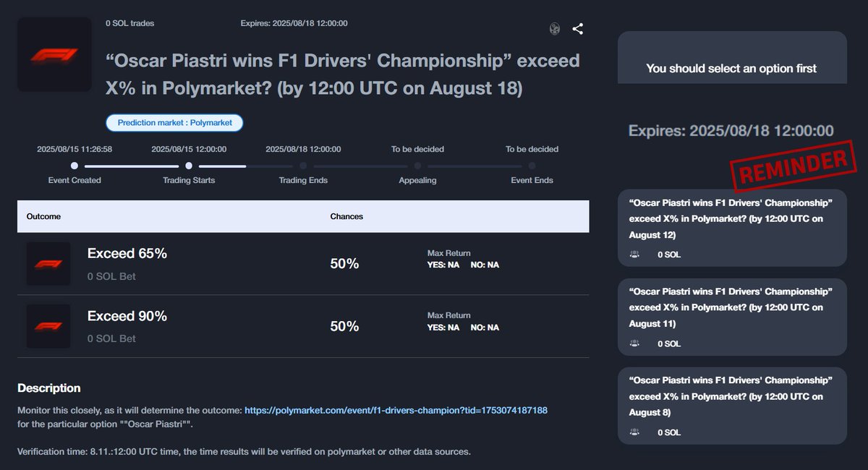Click the 50% chance for Exceed 65%

[x=344, y=264]
